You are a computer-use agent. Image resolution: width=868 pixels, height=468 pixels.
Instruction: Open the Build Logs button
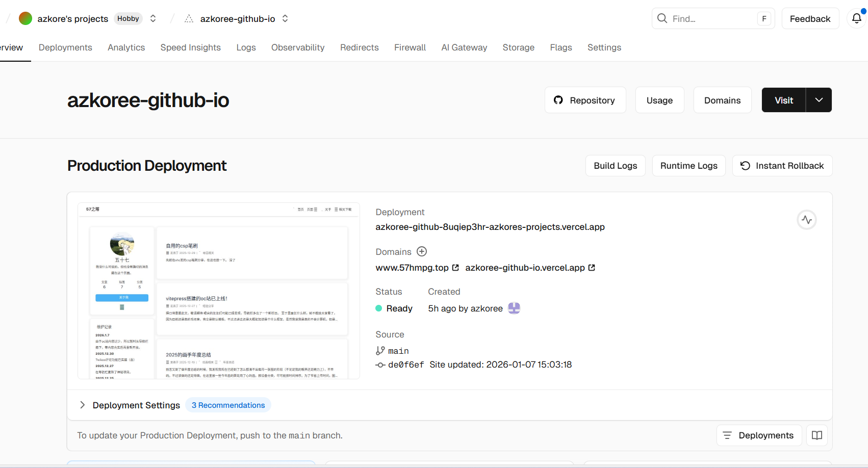(x=615, y=166)
